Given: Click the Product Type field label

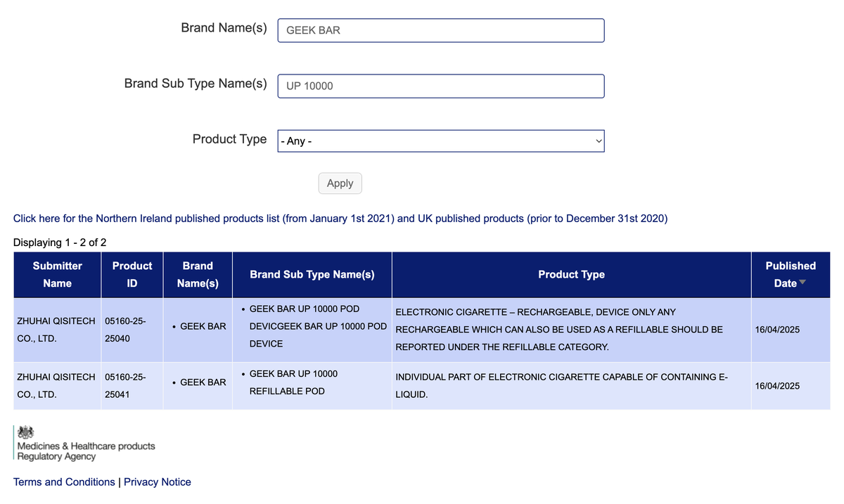Looking at the screenshot, I should (x=229, y=139).
